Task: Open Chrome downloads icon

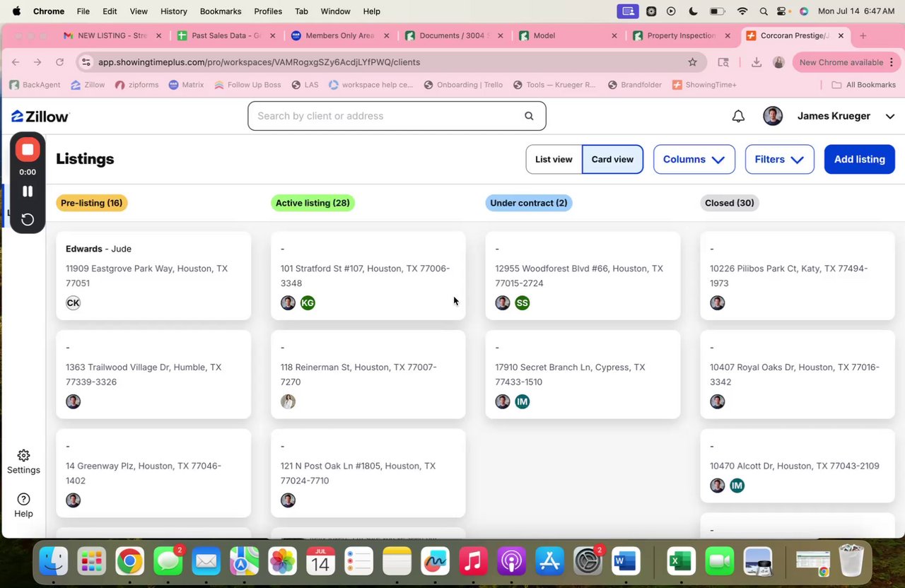Action: coord(757,62)
